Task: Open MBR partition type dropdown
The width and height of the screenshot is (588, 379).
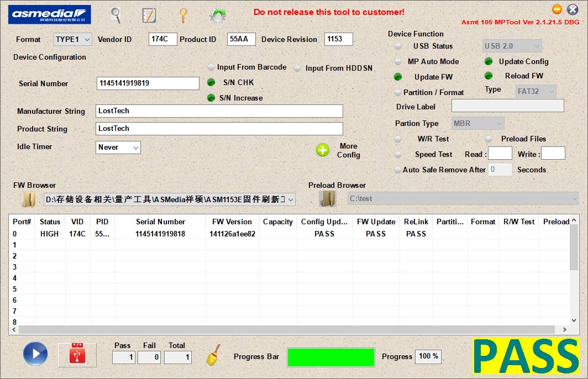Action: click(477, 123)
